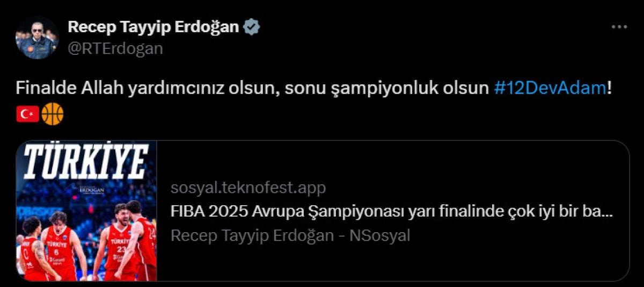Open the FIBA 2025 Avrupa Şampiyonası headline

pyautogui.click(x=391, y=211)
